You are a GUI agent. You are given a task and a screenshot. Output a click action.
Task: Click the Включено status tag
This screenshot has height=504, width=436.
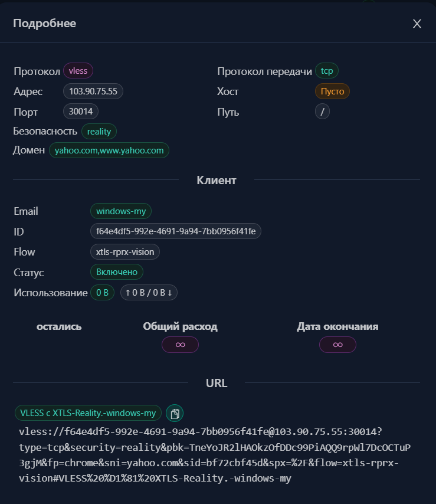117,272
